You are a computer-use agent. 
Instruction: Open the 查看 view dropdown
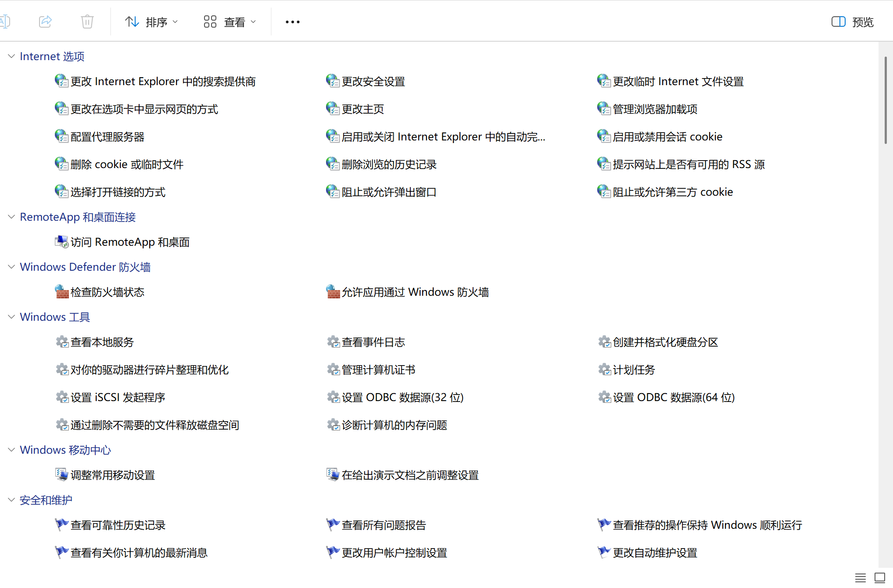point(230,22)
